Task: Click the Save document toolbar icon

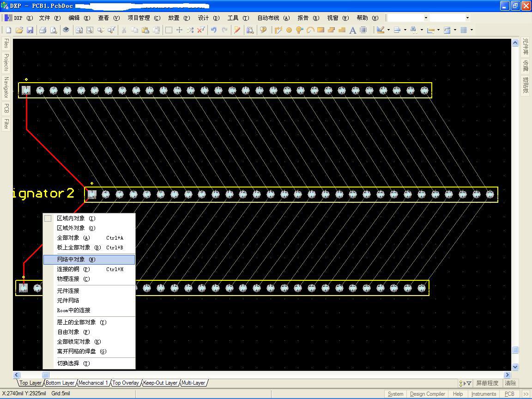Action: coord(30,30)
